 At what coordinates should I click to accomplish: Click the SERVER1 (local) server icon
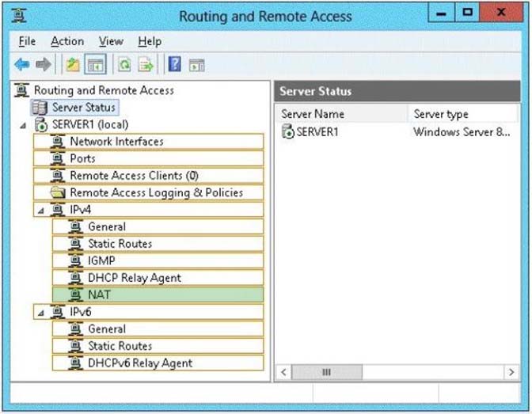(x=40, y=124)
